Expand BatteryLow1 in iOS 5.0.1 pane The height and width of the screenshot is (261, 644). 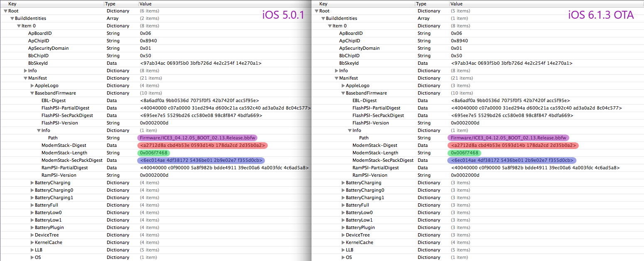[32, 220]
